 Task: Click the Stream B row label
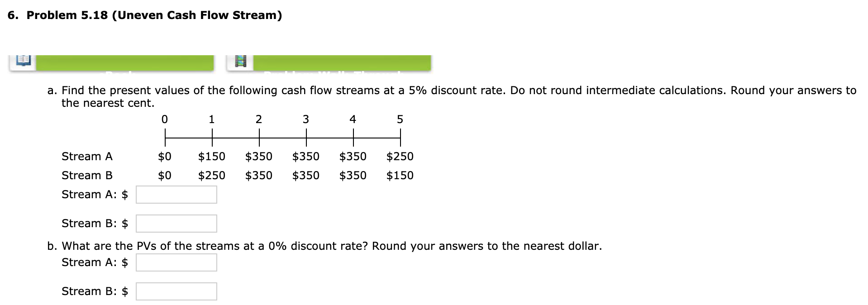(86, 175)
